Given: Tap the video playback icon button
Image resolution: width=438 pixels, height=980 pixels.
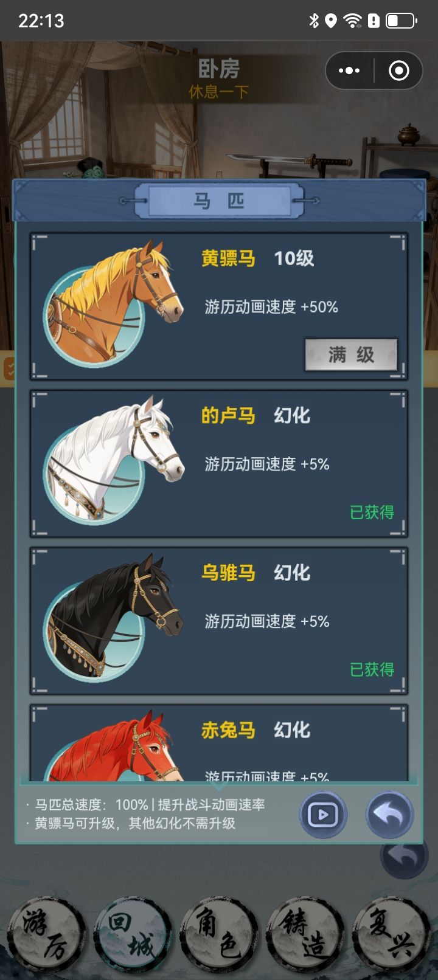Looking at the screenshot, I should (323, 815).
